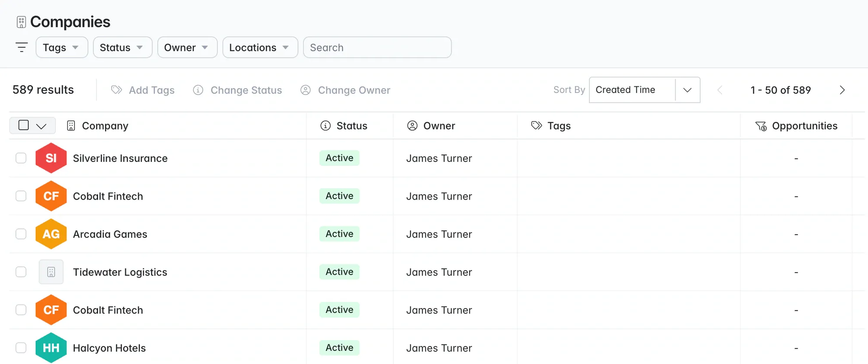Image resolution: width=868 pixels, height=364 pixels.
Task: Click James Turner owner in Silverline Insurance row
Action: (439, 158)
